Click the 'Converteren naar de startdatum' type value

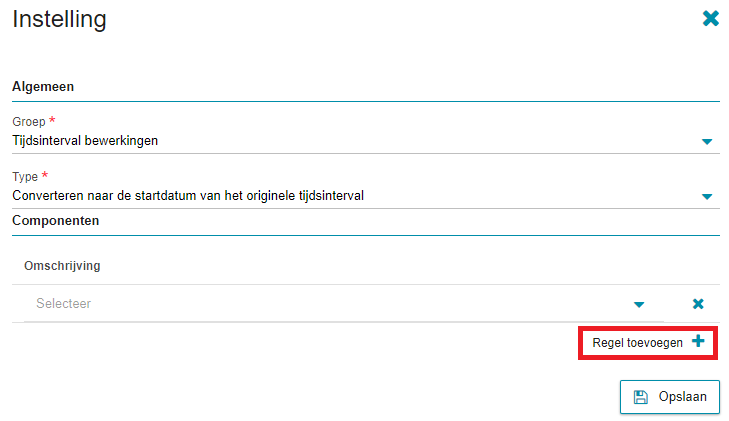[188, 196]
